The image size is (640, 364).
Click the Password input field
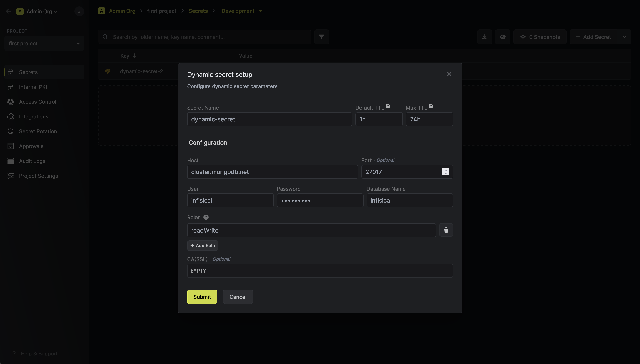click(320, 200)
